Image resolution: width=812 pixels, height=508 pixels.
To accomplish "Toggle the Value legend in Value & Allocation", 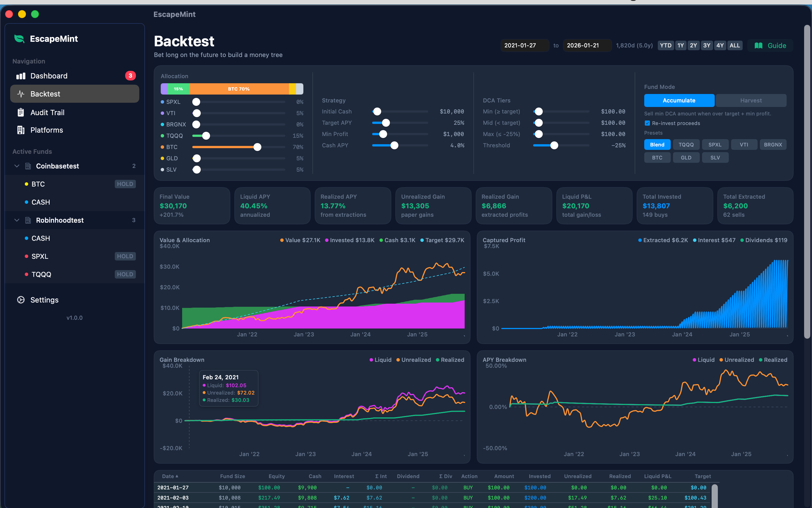I will coord(300,240).
